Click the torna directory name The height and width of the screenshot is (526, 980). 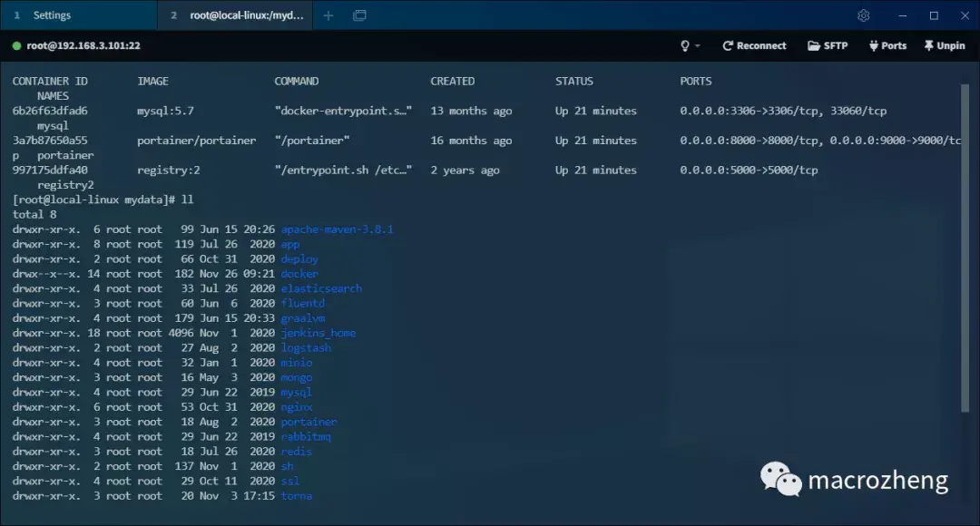[296, 497]
